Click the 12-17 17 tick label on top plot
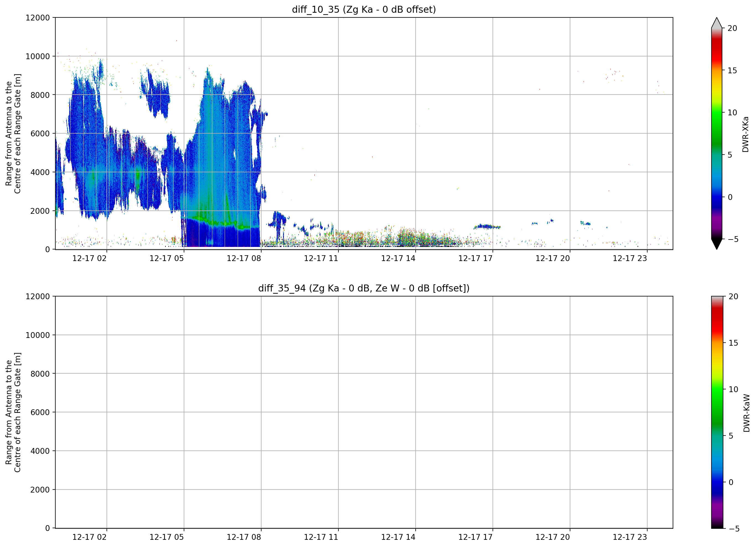The image size is (756, 547). (x=475, y=258)
